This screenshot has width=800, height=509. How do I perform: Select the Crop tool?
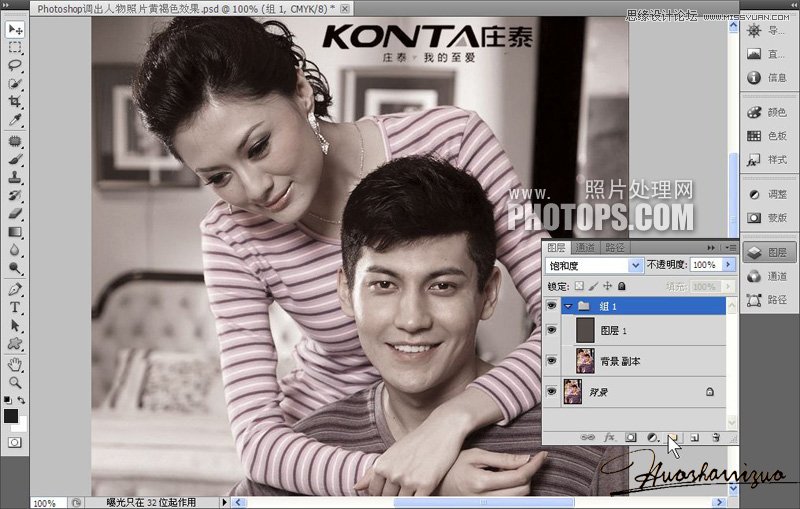(15, 101)
